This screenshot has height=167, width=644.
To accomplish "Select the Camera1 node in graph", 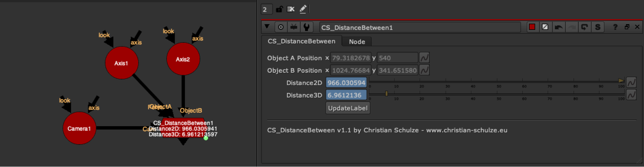I will tap(79, 128).
